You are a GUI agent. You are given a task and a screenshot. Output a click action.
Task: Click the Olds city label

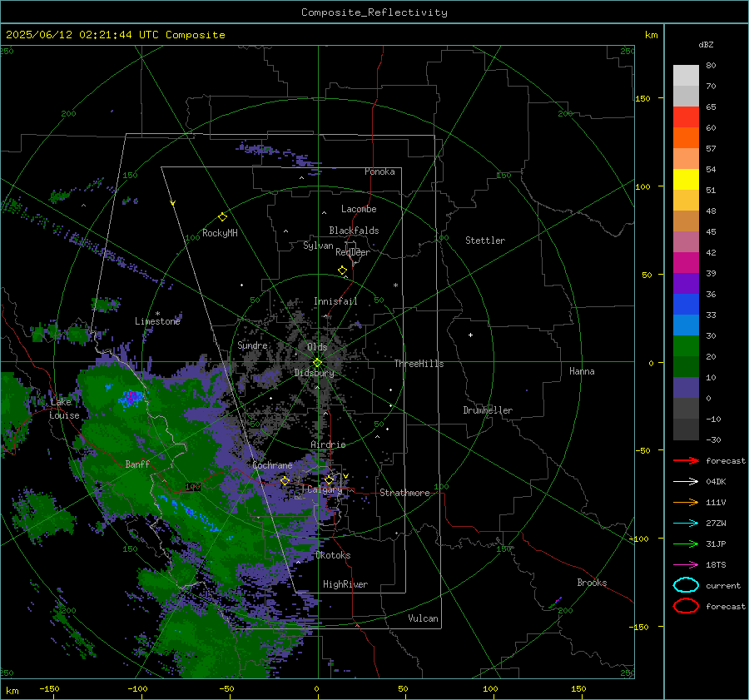click(x=317, y=347)
